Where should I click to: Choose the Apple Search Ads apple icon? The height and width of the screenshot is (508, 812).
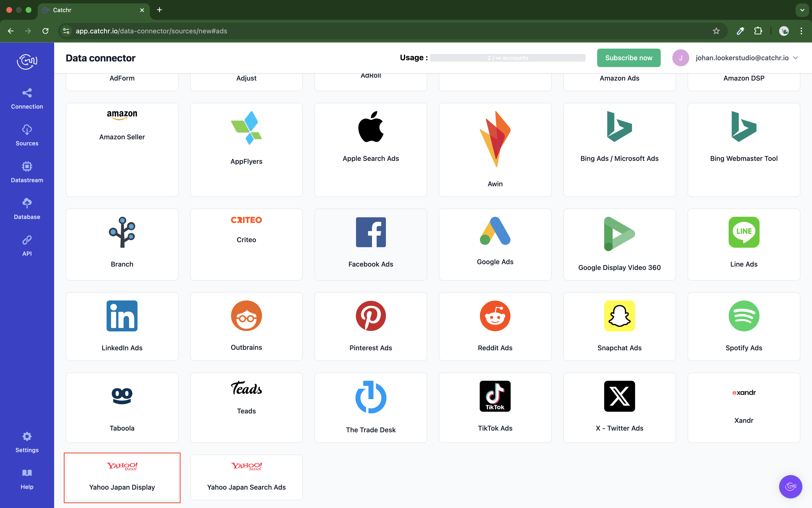(371, 126)
